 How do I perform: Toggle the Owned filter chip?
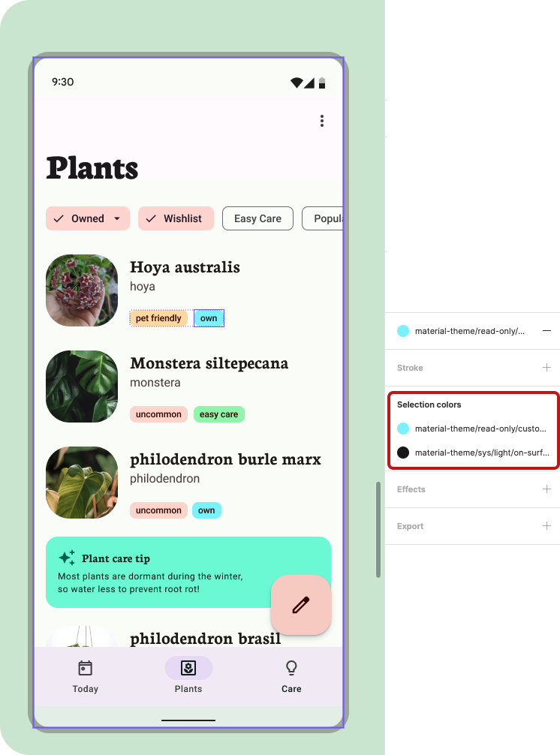click(x=88, y=218)
